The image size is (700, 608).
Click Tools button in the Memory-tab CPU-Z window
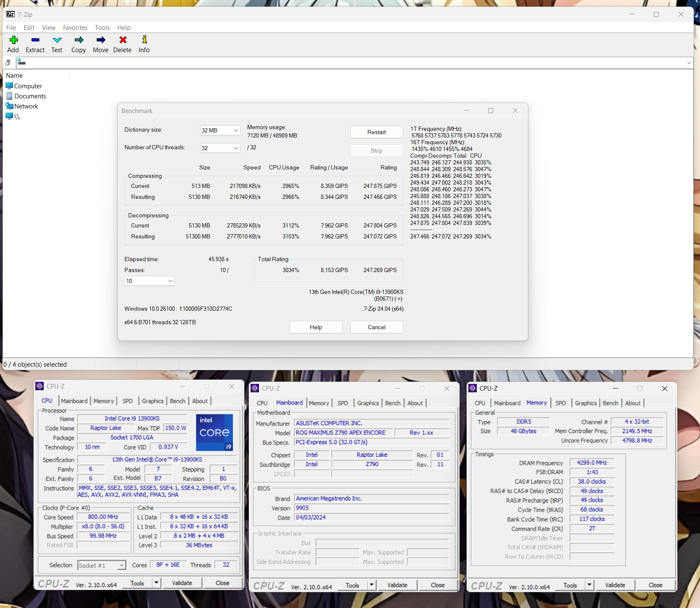(x=570, y=585)
